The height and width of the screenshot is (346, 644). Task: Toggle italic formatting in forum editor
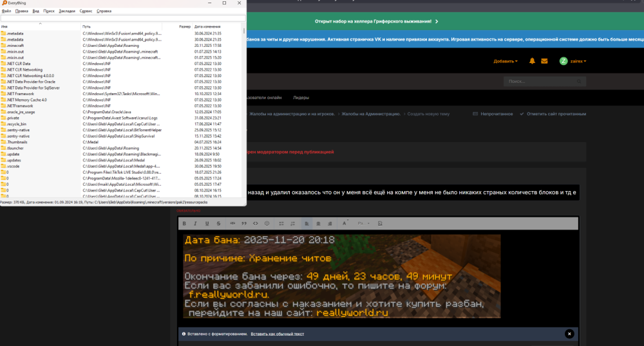pyautogui.click(x=196, y=223)
